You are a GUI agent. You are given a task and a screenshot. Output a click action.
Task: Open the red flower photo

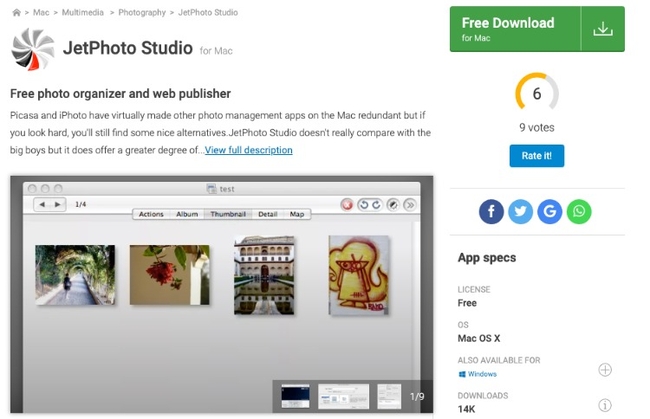[x=170, y=275]
